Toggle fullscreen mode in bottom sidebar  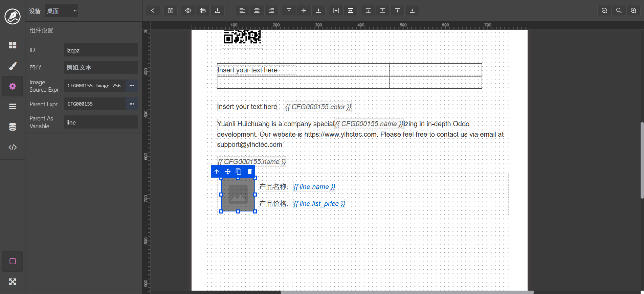pyautogui.click(x=13, y=282)
